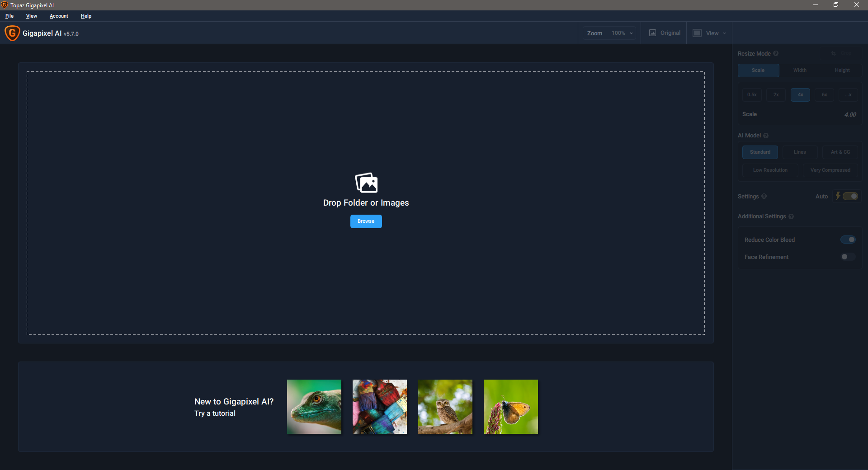Screen dimensions: 868x470
Task: Select the Height resize mode
Action: 842,70
